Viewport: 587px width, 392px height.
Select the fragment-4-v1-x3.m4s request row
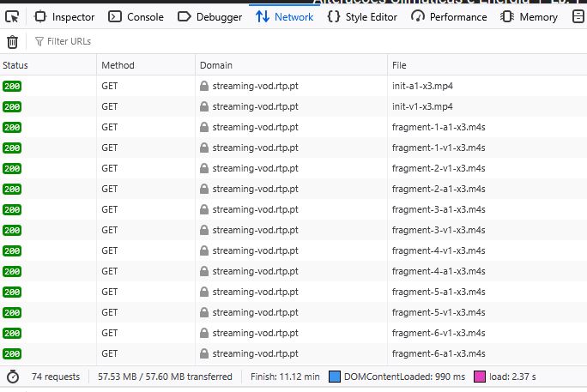pyautogui.click(x=438, y=250)
